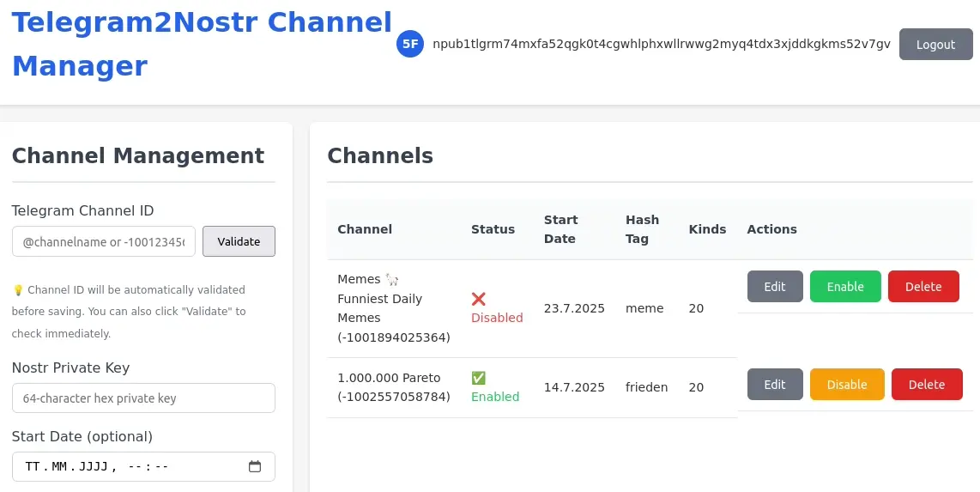Click the 5F user avatar icon
This screenshot has width=980, height=492.
pos(410,44)
